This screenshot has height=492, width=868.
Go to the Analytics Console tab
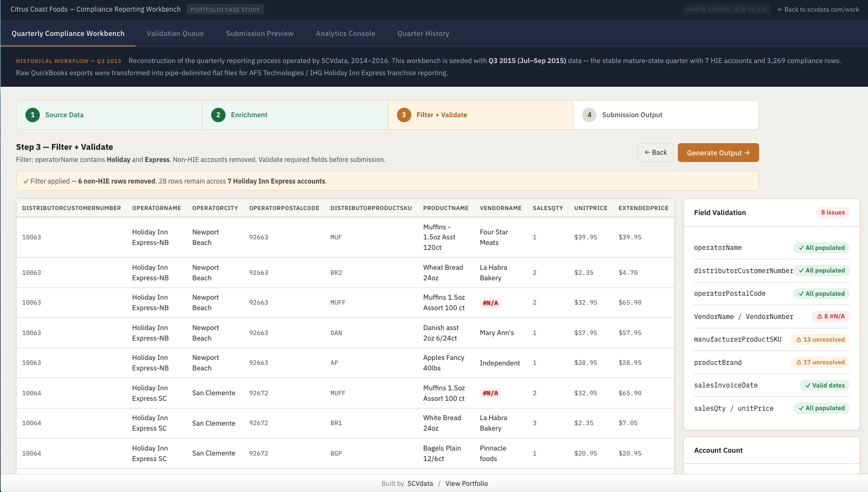[346, 34]
